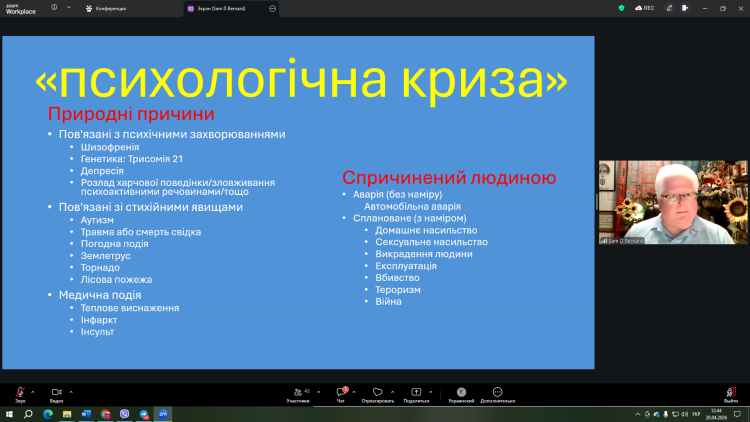Screen dimensions: 750x422
Task: Expand video options arrow next to Видео
Action: click(x=71, y=391)
